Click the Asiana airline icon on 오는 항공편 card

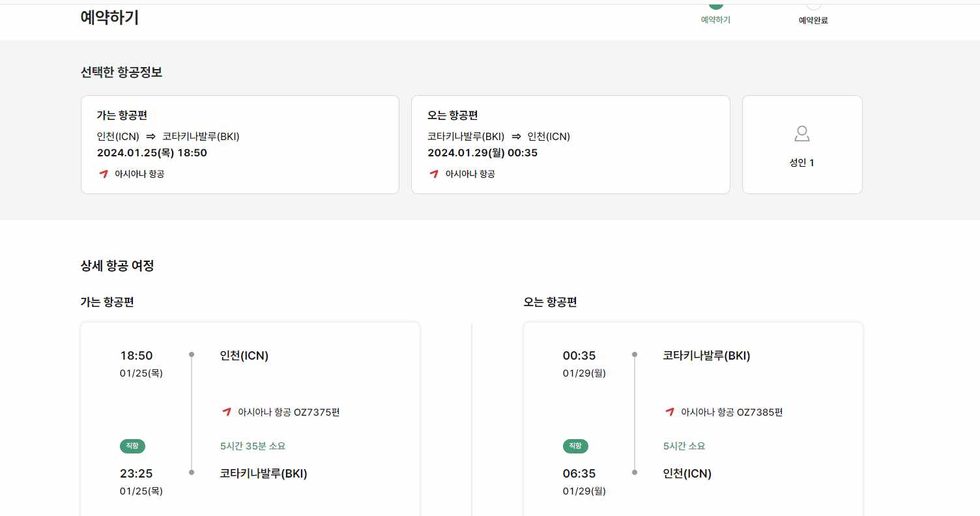coord(435,174)
